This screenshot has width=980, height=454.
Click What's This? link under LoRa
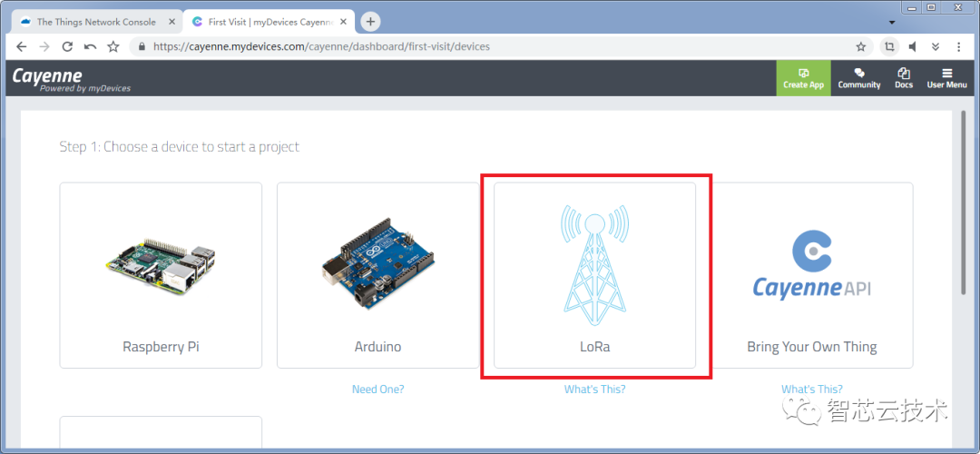595,389
